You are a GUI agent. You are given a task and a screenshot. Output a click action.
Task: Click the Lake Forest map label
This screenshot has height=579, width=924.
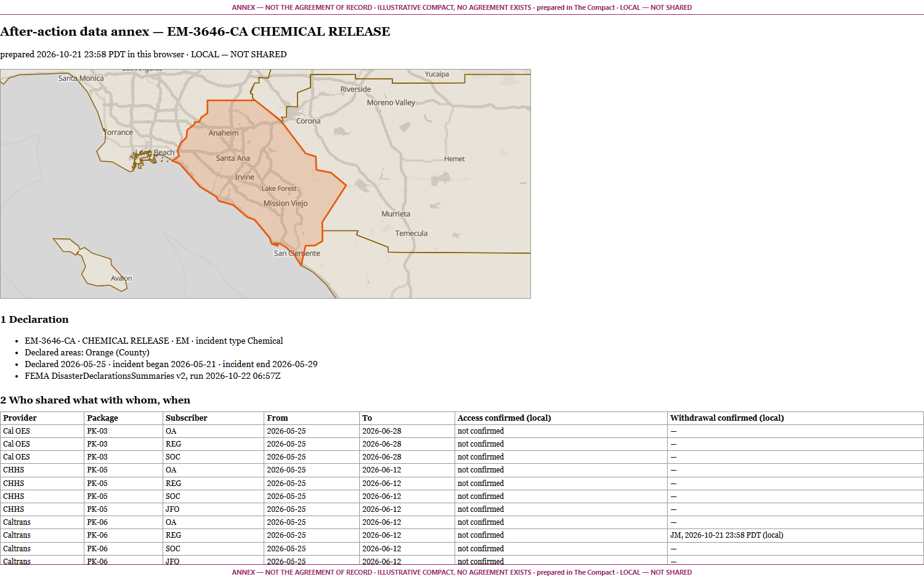279,188
